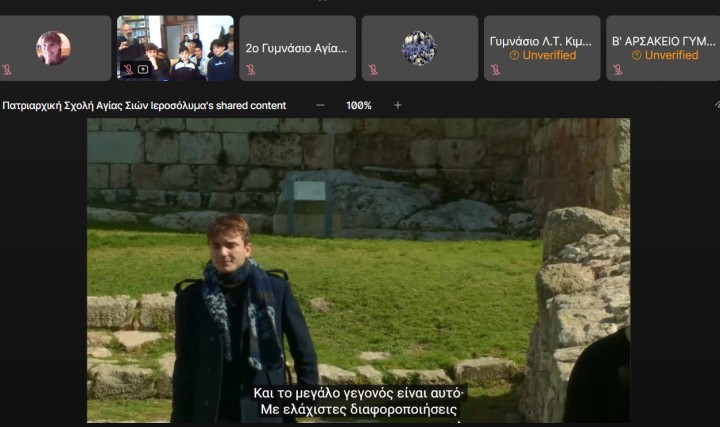
Task: Click muted mic icon on 2ο Γυμνάσιο Αγία tile
Action: (250, 70)
